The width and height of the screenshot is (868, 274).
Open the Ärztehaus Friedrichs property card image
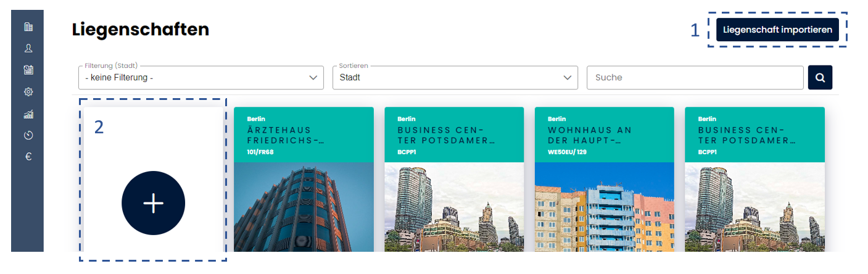(x=304, y=207)
